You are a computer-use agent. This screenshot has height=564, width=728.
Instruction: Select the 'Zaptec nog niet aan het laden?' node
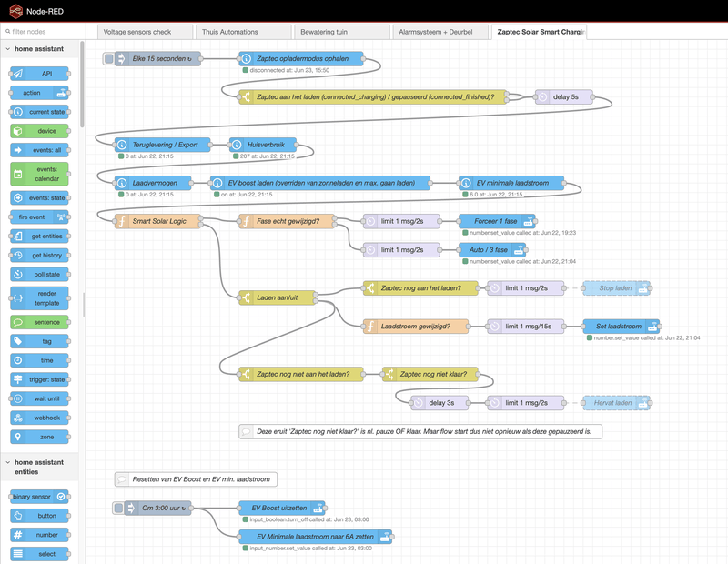301,374
